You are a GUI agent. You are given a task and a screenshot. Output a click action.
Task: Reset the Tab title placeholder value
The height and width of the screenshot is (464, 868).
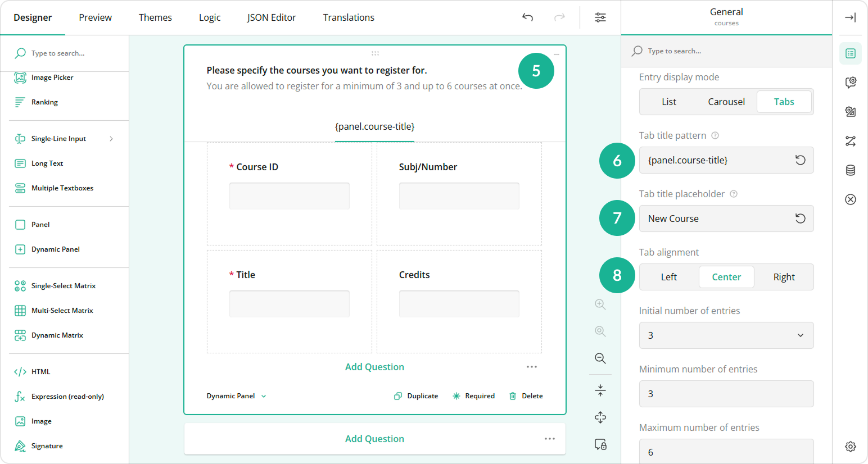tap(800, 219)
